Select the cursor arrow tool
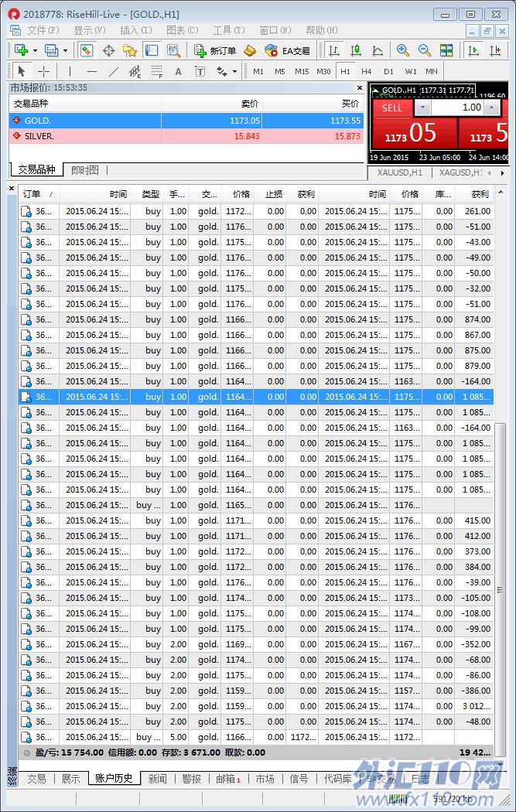Viewport: 516px width, 812px height. click(x=22, y=71)
